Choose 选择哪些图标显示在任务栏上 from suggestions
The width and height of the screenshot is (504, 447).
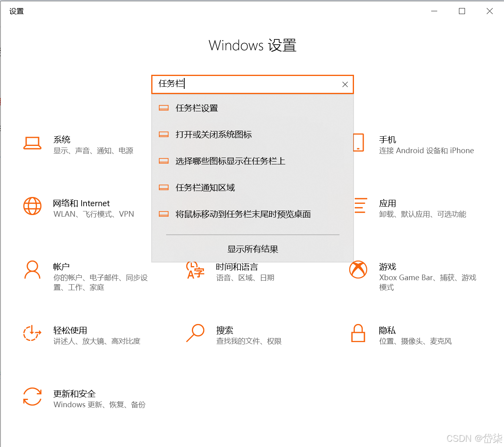[x=253, y=161]
